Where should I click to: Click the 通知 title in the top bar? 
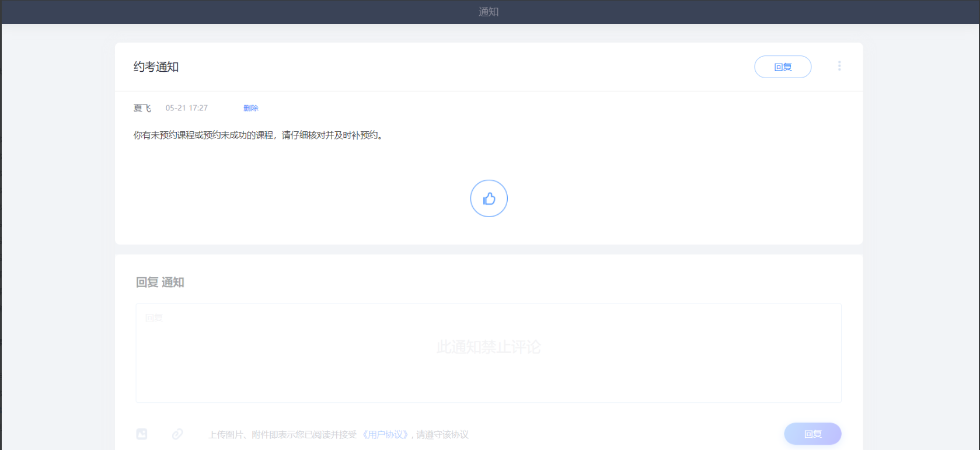tap(489, 12)
